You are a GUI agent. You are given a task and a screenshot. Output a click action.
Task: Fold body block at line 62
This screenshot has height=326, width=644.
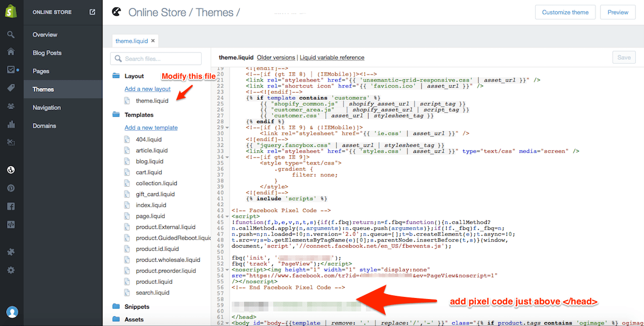(x=227, y=323)
